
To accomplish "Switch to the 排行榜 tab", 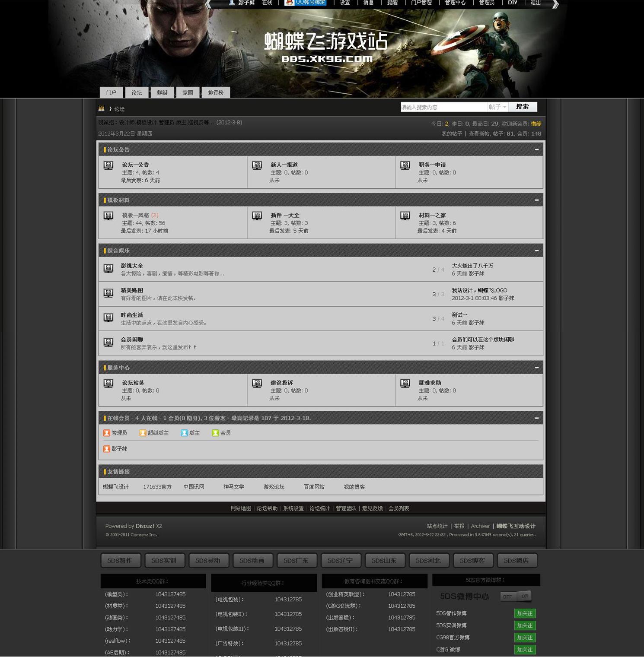I will [216, 92].
